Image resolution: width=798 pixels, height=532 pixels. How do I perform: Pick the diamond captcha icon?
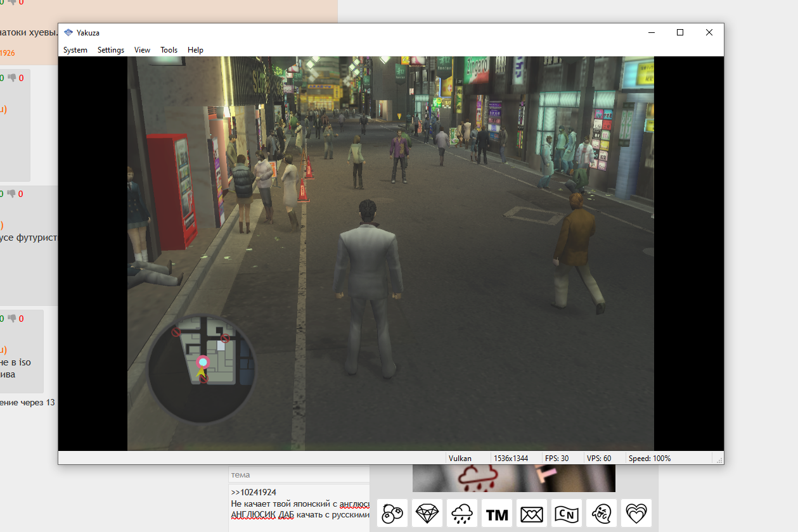[427, 513]
